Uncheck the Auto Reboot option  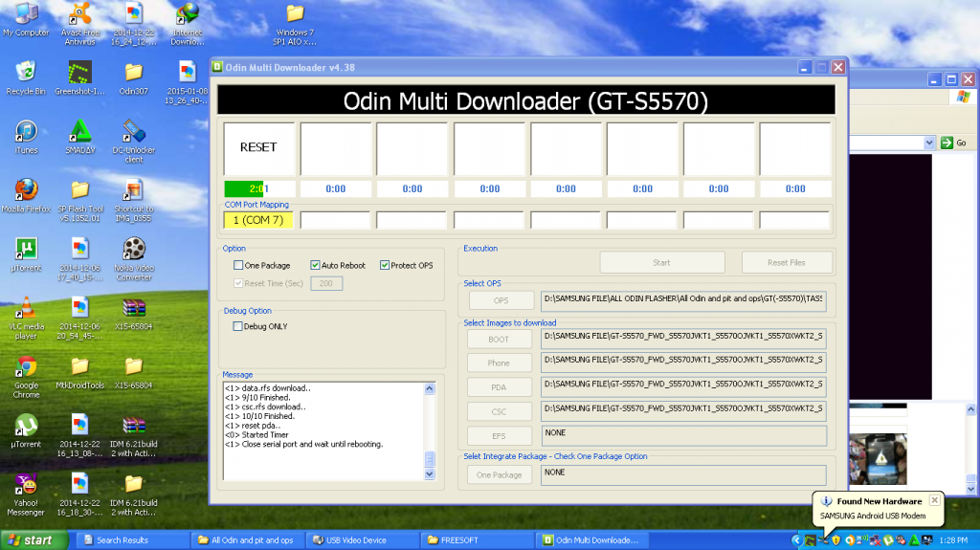pyautogui.click(x=315, y=265)
